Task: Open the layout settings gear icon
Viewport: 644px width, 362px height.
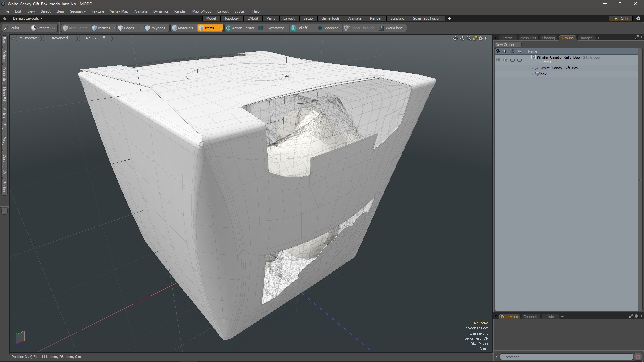Action: click(638, 18)
